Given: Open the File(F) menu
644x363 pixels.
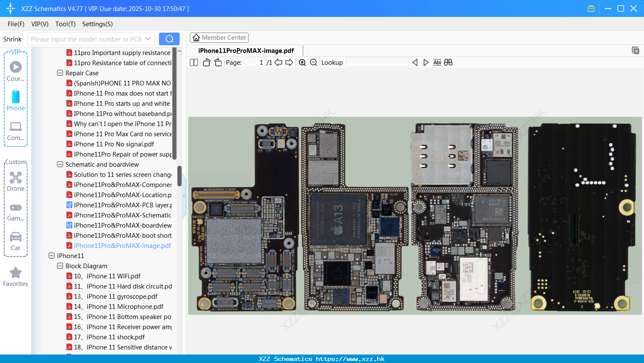Looking at the screenshot, I should pyautogui.click(x=16, y=24).
